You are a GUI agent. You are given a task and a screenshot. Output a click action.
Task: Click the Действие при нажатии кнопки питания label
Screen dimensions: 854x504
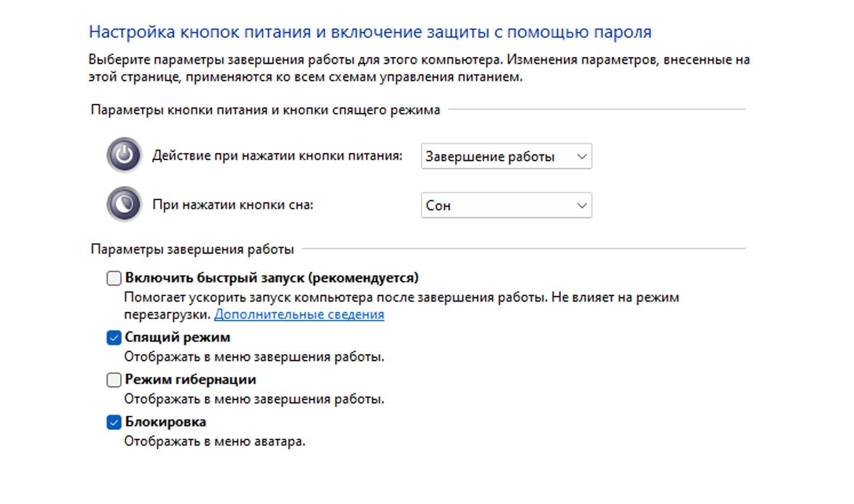click(x=277, y=156)
